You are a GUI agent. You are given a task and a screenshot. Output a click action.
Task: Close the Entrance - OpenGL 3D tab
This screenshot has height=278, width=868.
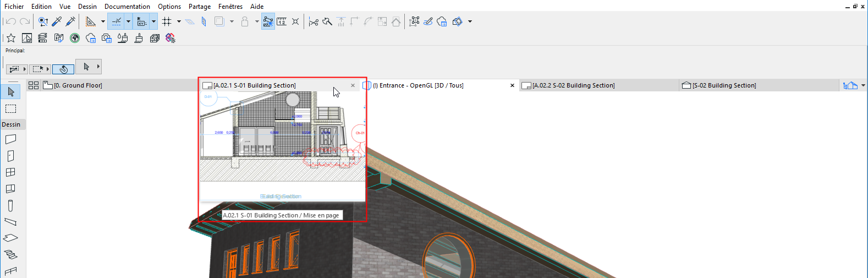[512, 85]
